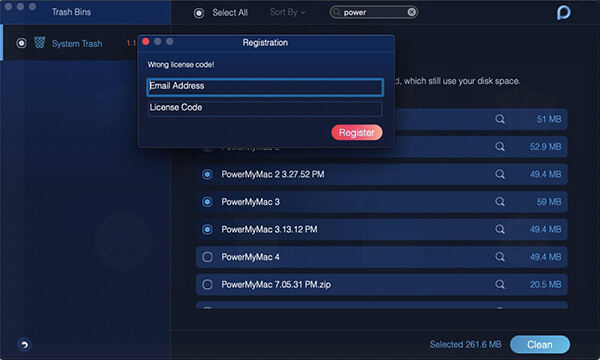Open the Sort By dropdown

coord(287,12)
